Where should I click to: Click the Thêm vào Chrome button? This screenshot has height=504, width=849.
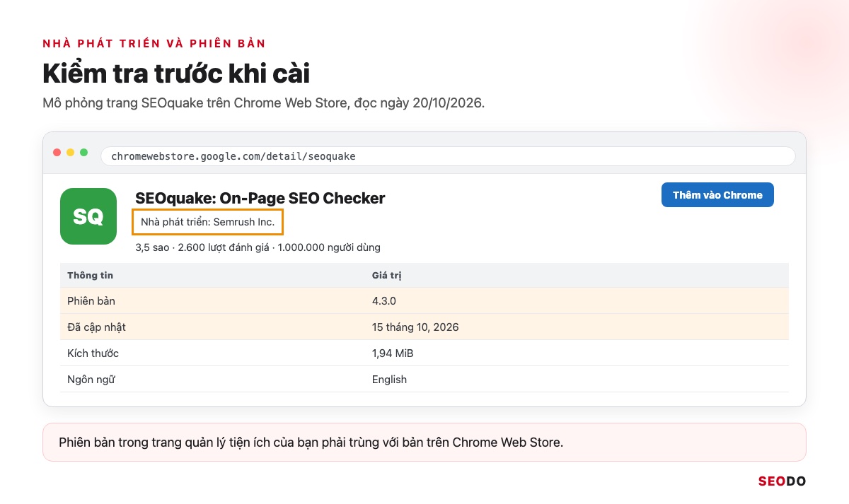pyautogui.click(x=717, y=195)
